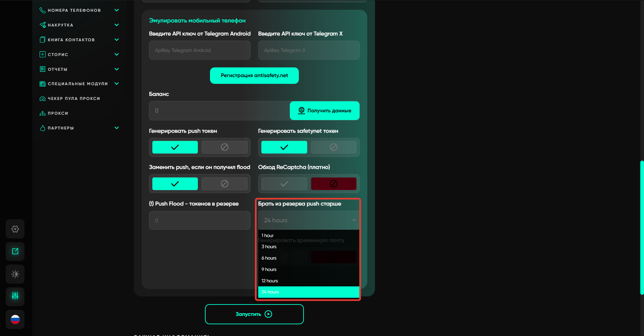644x336 pixels.
Task: Click the settings gear icon in left rail
Action: pos(15,229)
